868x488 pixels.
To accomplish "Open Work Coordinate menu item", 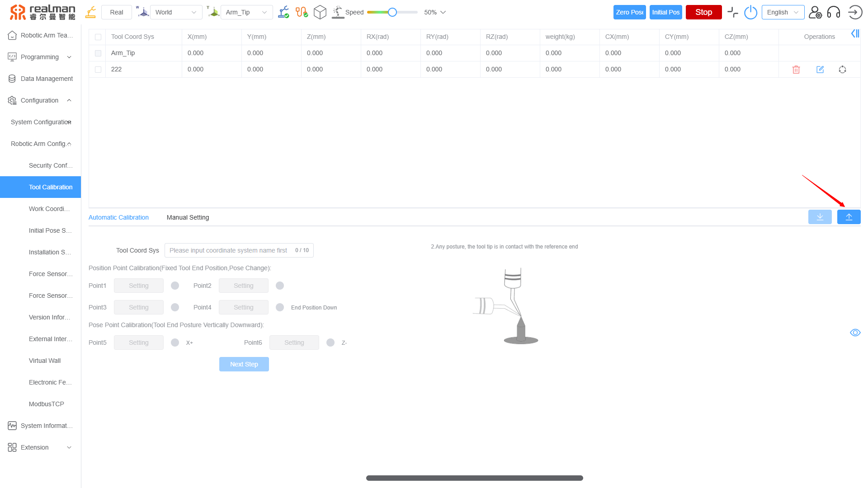I will (x=49, y=209).
